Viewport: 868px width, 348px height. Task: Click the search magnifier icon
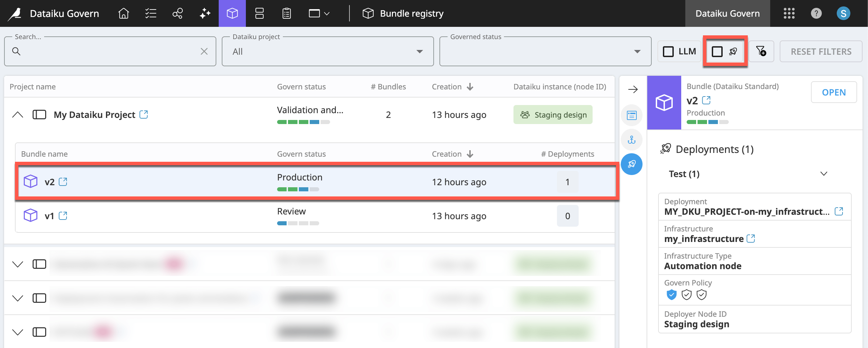click(x=16, y=51)
